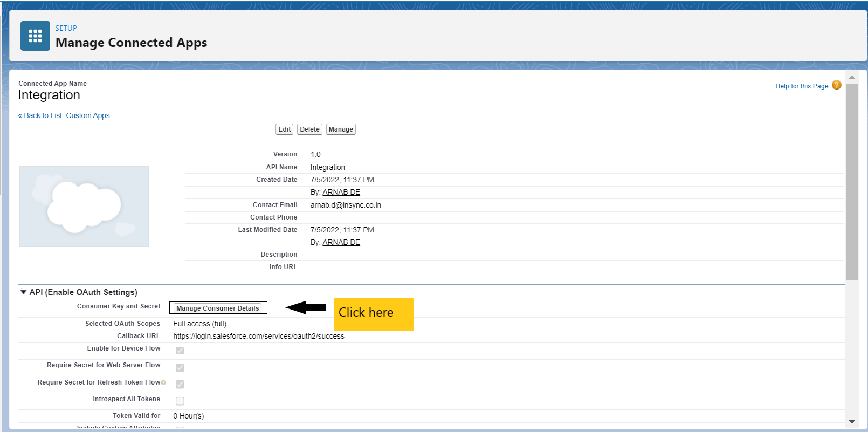This screenshot has height=432, width=868.
Task: Click the Manage button
Action: click(341, 129)
